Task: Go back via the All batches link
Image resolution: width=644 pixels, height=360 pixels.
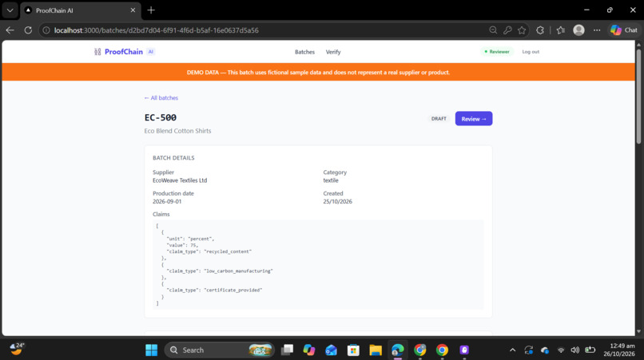Action: (161, 97)
